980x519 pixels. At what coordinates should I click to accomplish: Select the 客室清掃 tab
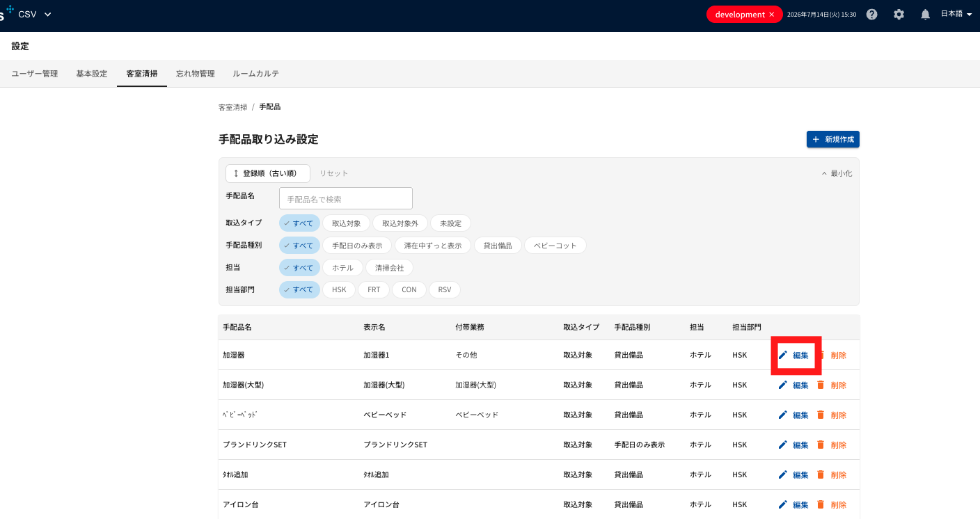click(142, 73)
